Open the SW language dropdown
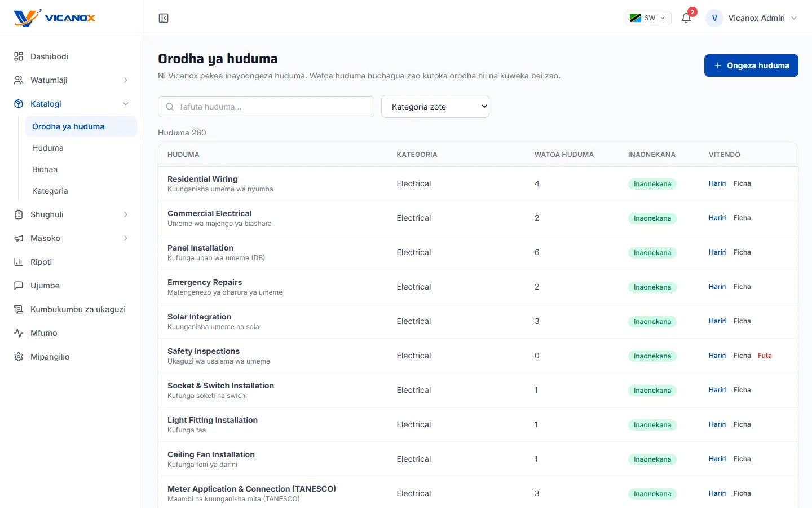Screen dimensions: 812x508 648,18
